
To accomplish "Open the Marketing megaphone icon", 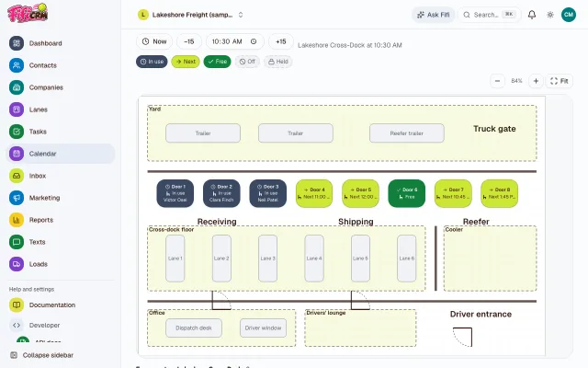I will pos(17,198).
